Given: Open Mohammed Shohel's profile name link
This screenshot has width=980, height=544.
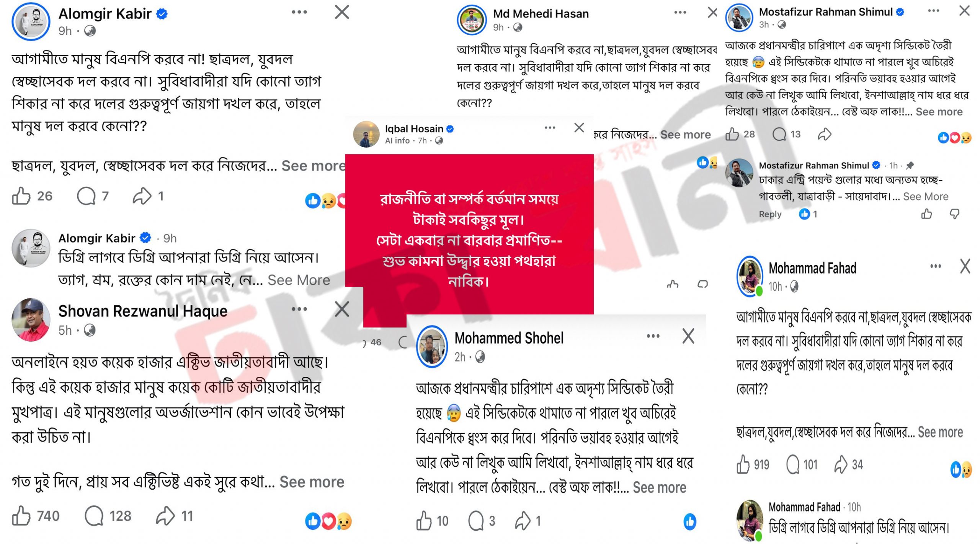Looking at the screenshot, I should click(509, 338).
